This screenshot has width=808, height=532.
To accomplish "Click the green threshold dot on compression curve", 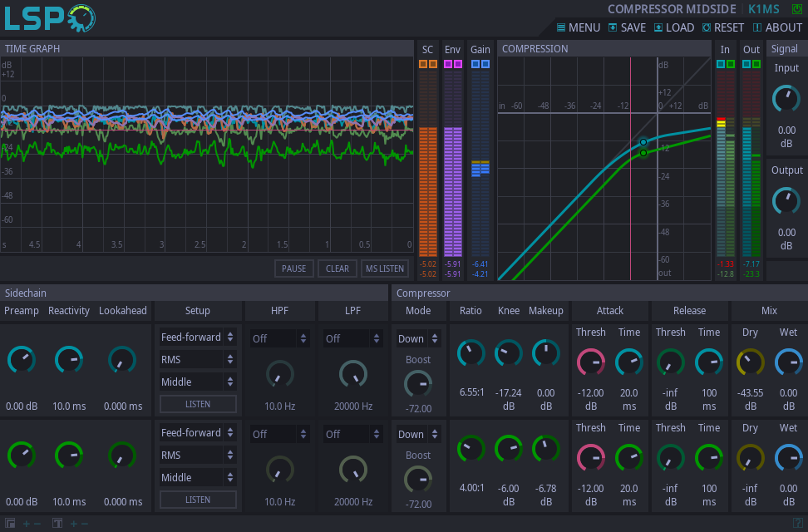I will (x=643, y=153).
